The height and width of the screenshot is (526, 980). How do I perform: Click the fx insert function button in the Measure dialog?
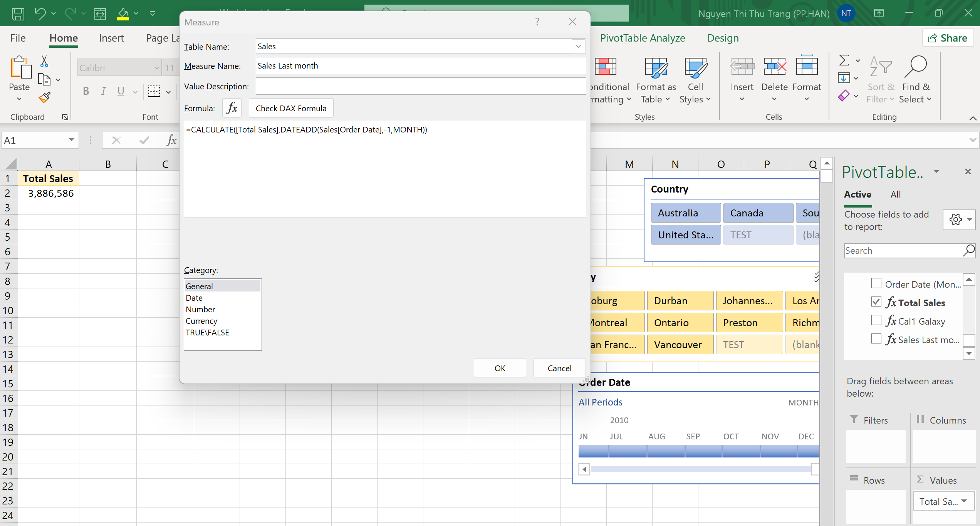(x=232, y=108)
